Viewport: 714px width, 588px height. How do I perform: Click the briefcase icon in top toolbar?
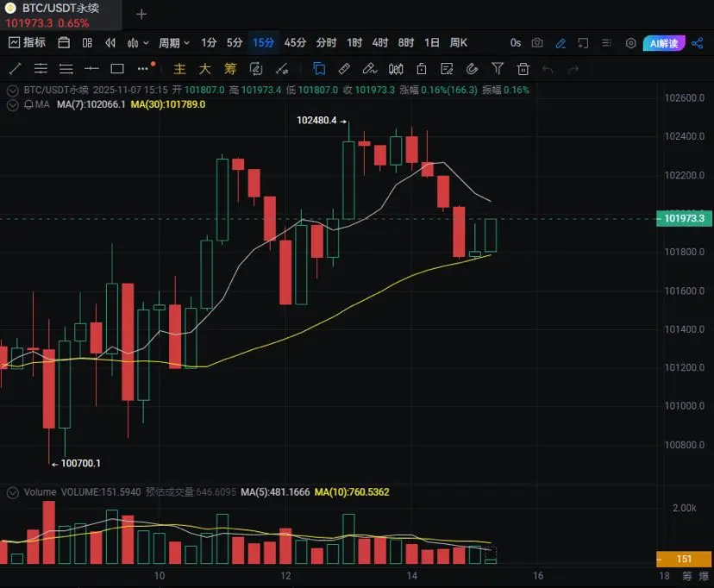tap(64, 43)
